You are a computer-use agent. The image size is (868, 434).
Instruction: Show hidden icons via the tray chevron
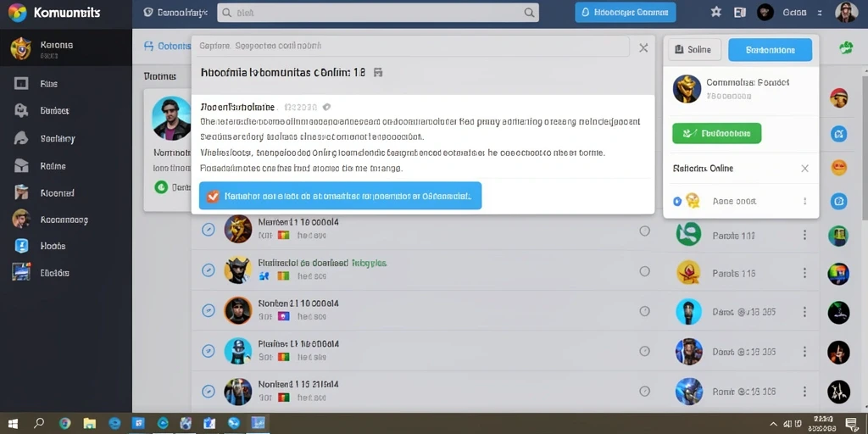click(x=775, y=424)
